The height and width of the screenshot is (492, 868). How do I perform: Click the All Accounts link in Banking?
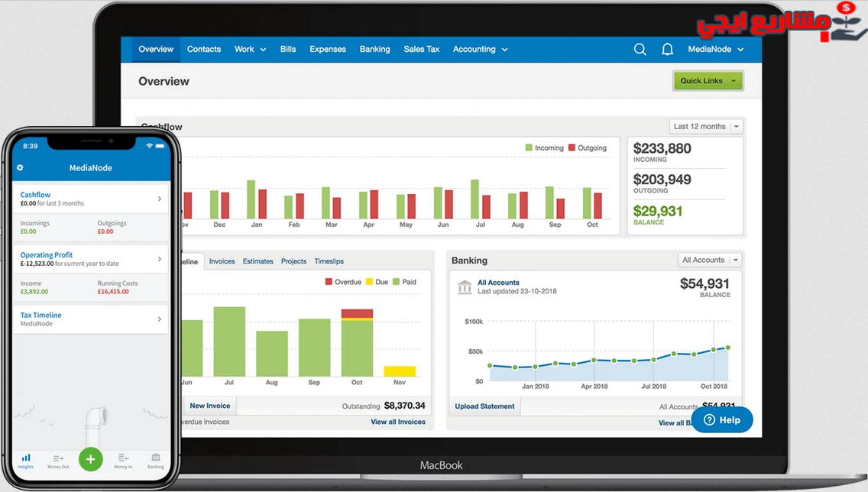tap(498, 282)
